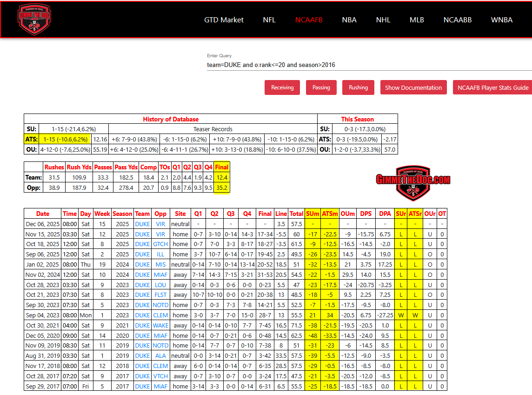Open LOU opponent link

click(160, 285)
